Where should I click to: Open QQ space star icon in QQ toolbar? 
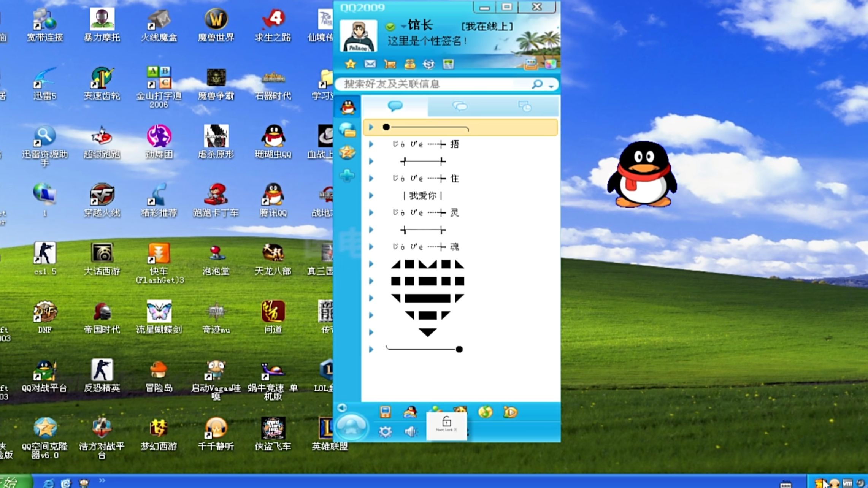[350, 64]
